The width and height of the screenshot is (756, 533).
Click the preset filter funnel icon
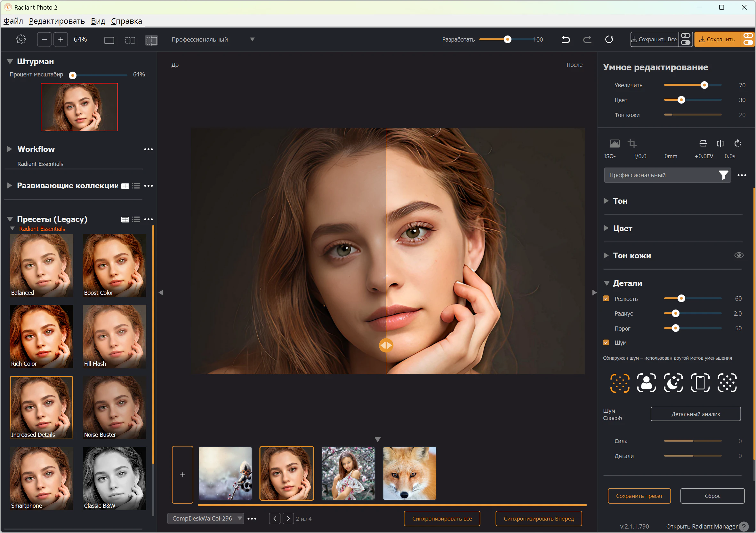coord(723,175)
